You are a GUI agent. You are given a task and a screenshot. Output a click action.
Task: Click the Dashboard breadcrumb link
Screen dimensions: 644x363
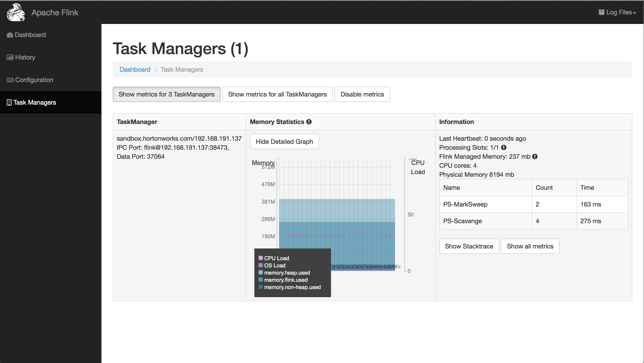tap(135, 69)
